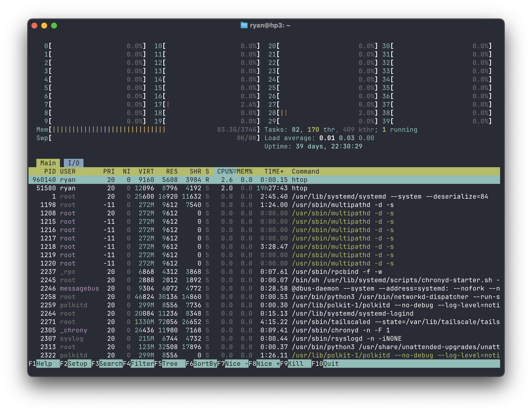The height and width of the screenshot is (413, 532).
Task: Select the htop process with PID 51580
Action: (x=264, y=188)
